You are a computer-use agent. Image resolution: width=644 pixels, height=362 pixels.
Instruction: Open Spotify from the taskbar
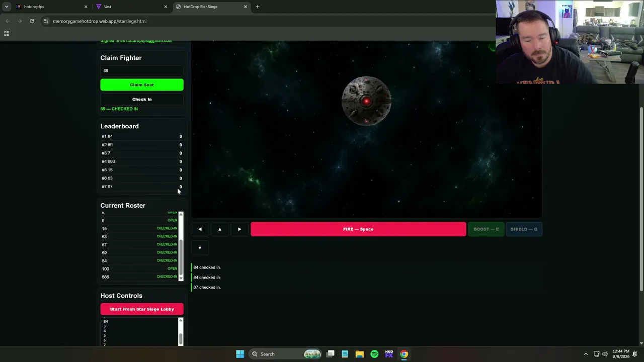[x=374, y=354]
